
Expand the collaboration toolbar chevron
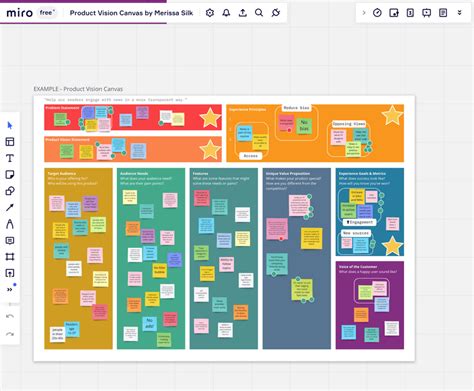pos(364,13)
